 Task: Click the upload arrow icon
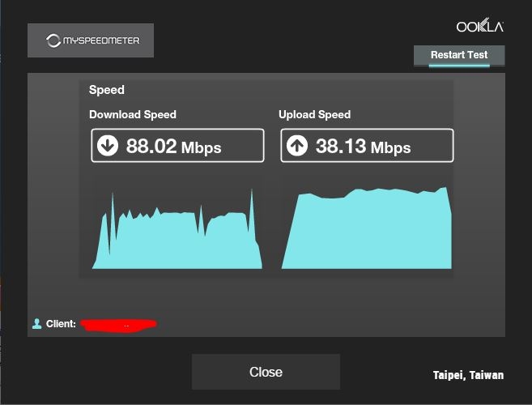(297, 146)
